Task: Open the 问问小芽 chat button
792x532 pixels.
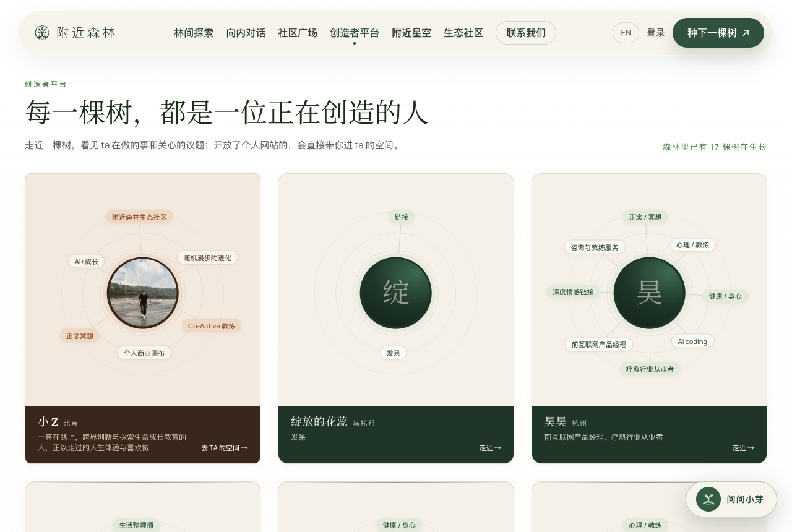Action: [731, 499]
